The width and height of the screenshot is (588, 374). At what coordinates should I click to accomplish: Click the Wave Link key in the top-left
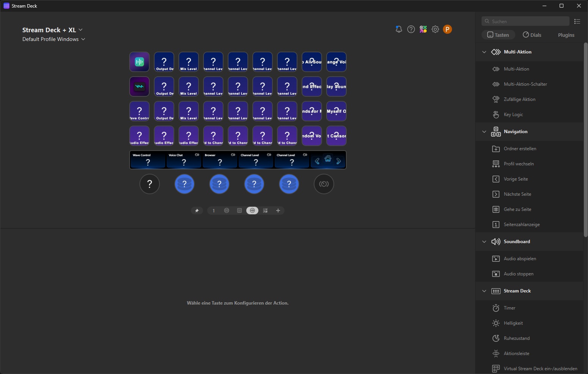(139, 62)
